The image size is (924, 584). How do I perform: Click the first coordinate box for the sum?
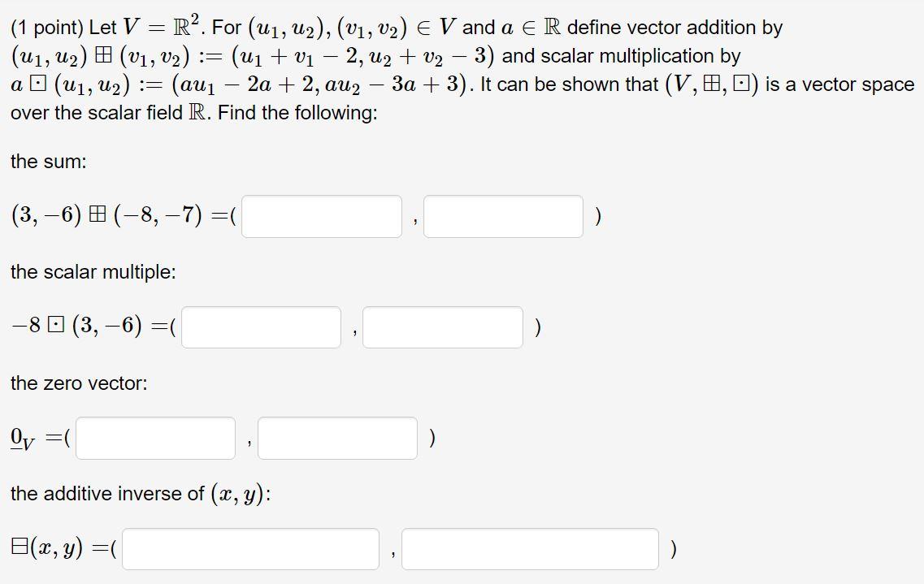[x=320, y=215]
